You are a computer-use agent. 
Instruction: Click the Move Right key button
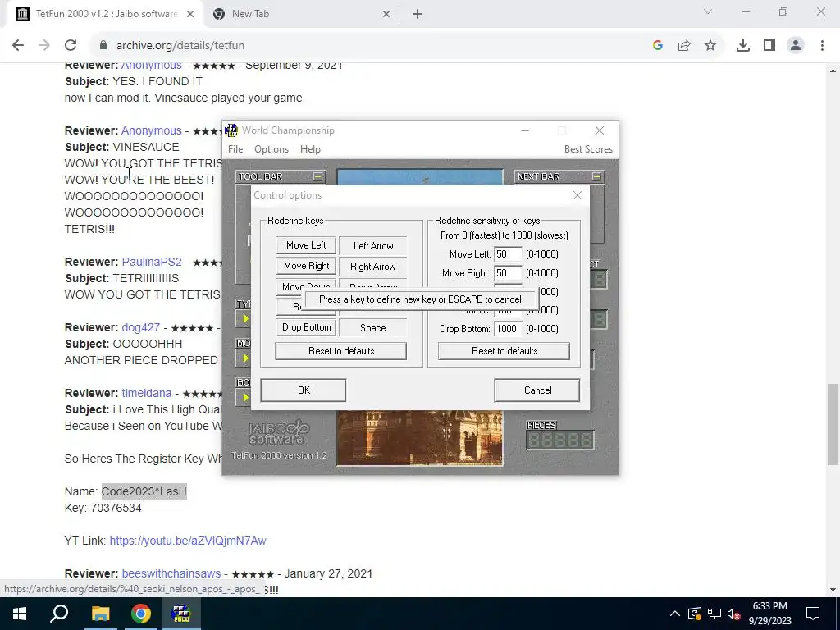(x=306, y=266)
